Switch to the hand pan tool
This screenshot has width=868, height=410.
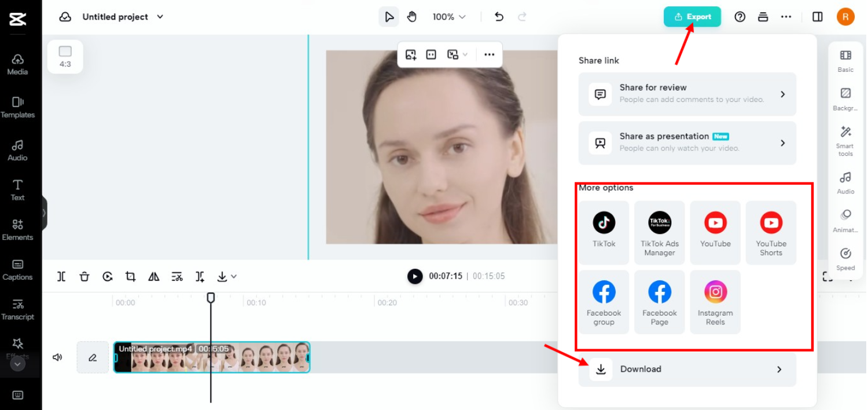point(411,17)
